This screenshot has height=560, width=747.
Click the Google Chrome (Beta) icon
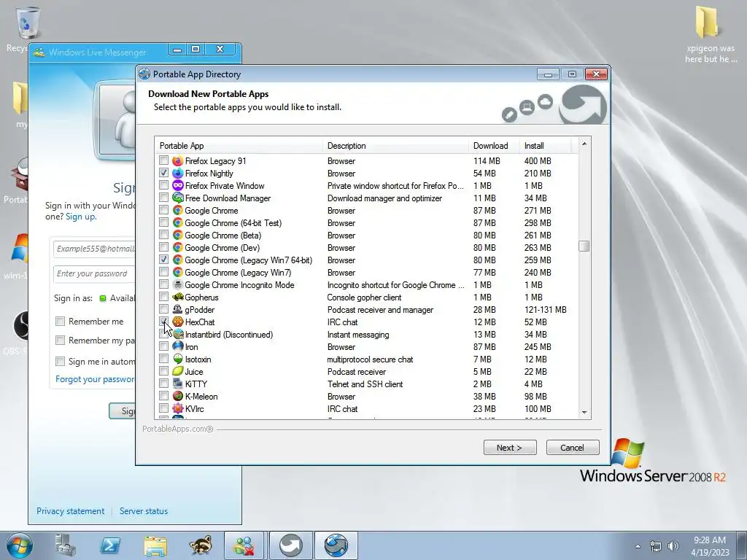[178, 236]
